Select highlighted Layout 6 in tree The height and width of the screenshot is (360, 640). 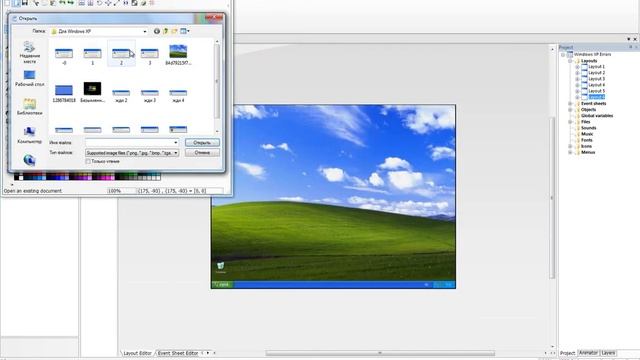pyautogui.click(x=596, y=97)
